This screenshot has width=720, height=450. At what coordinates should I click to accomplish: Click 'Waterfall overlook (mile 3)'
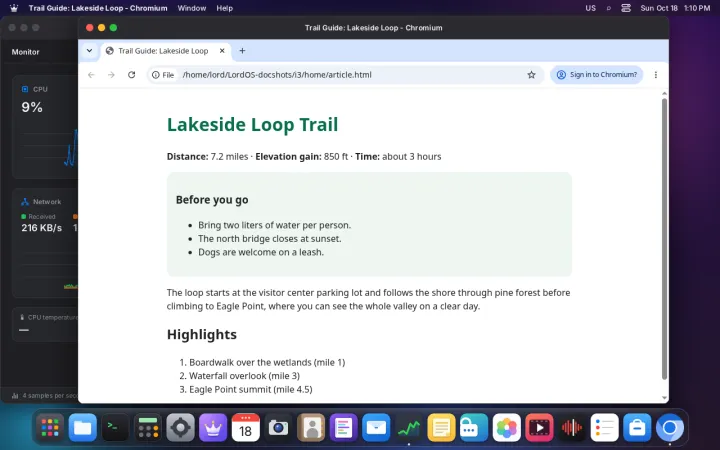point(244,376)
